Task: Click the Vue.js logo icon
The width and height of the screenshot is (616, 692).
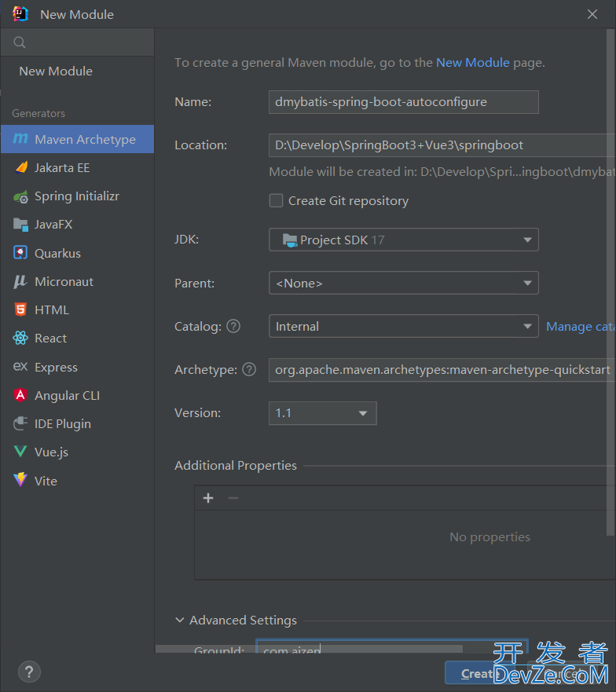Action: click(20, 451)
